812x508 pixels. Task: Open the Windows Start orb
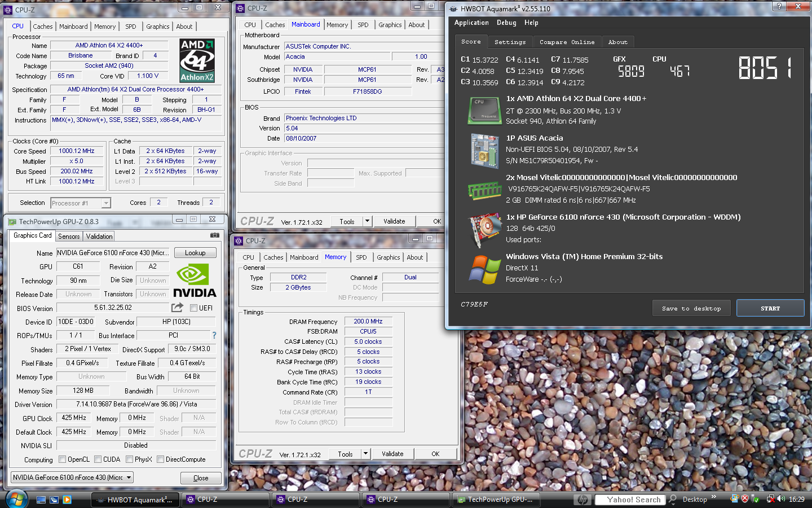[x=17, y=499]
